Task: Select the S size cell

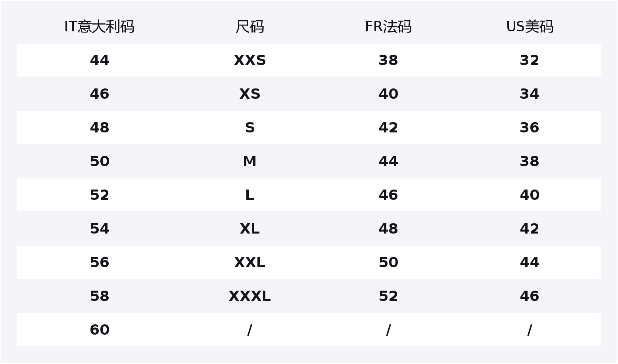Action: point(250,128)
